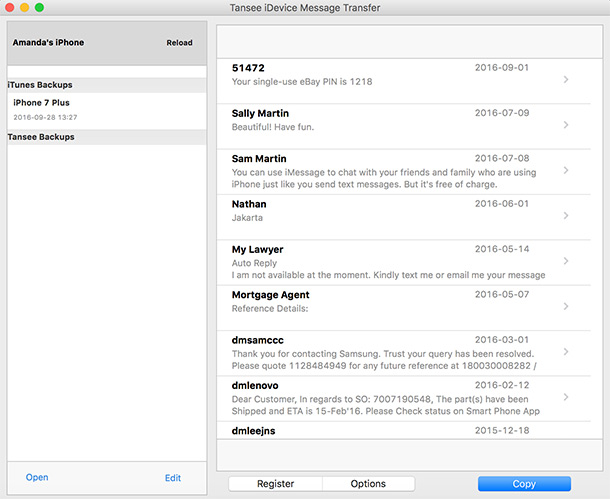
Task: Click the Register button
Action: (x=275, y=484)
